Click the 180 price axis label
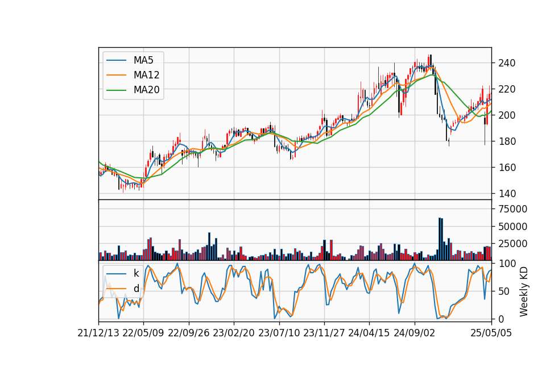 pyautogui.click(x=507, y=141)
